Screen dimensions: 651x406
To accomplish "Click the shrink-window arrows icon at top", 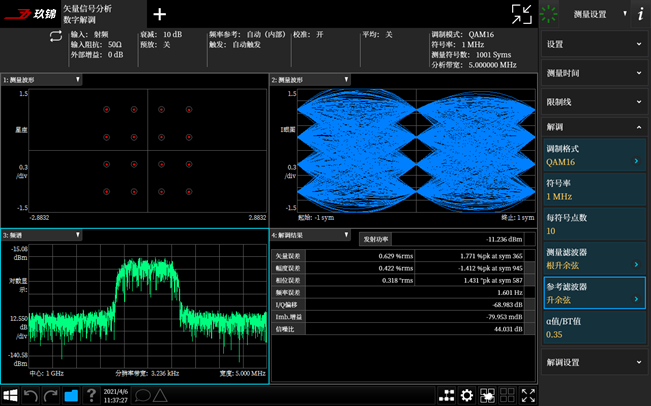I will pyautogui.click(x=521, y=14).
